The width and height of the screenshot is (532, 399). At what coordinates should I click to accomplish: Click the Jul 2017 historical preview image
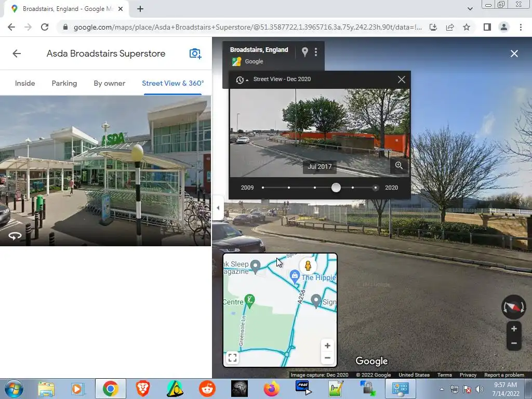pyautogui.click(x=320, y=133)
